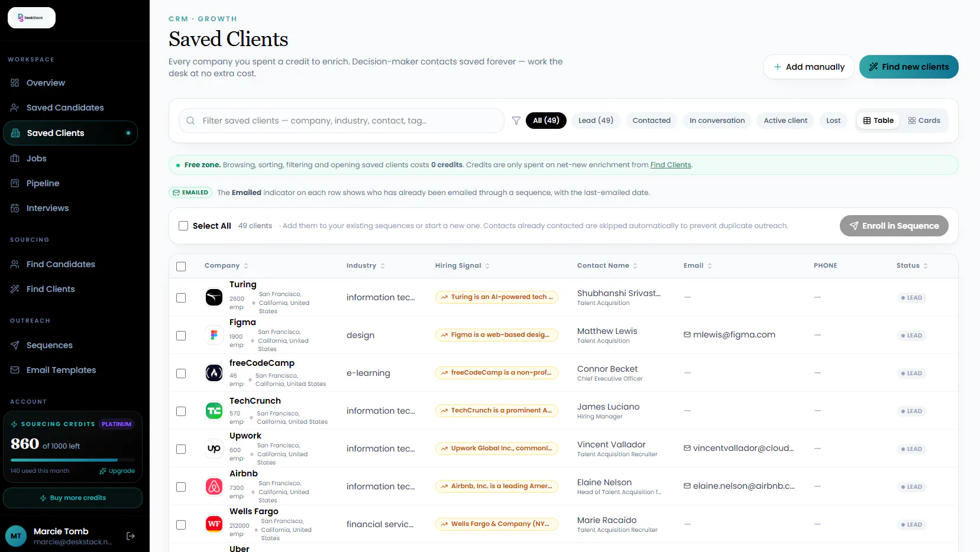Sort by the Industry column
This screenshot has width=980, height=552.
[366, 266]
